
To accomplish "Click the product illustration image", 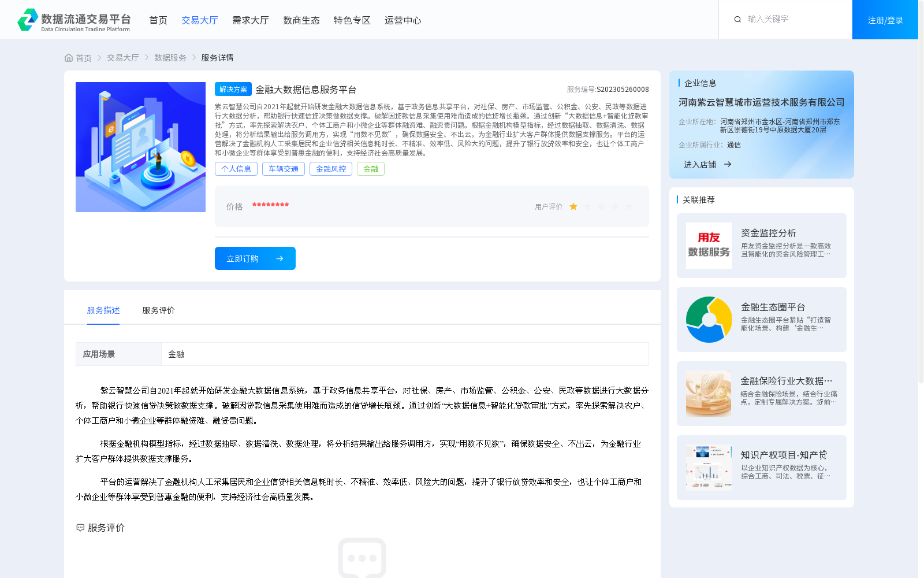I will tap(140, 147).
